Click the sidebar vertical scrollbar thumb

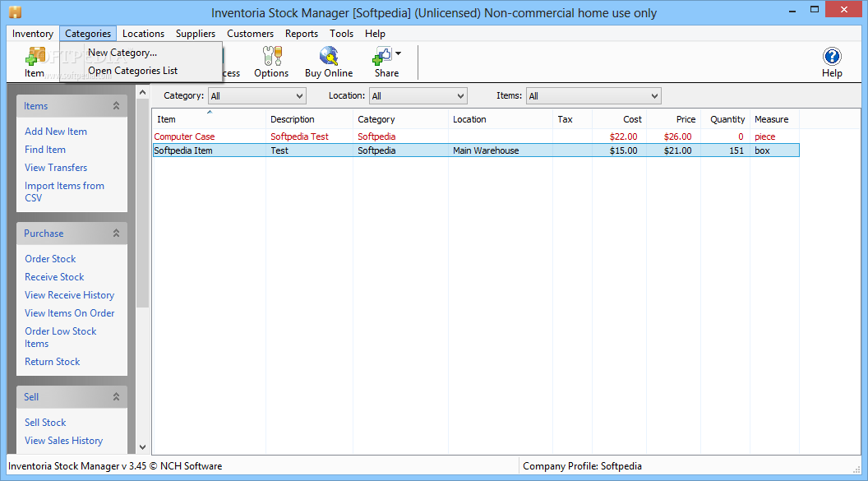pos(143,203)
